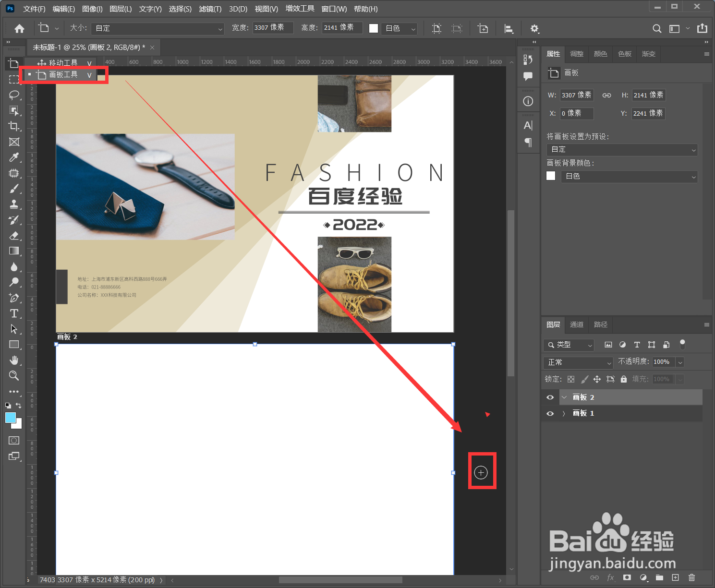This screenshot has height=588, width=715.
Task: Select the Eyedropper tool
Action: point(13,157)
